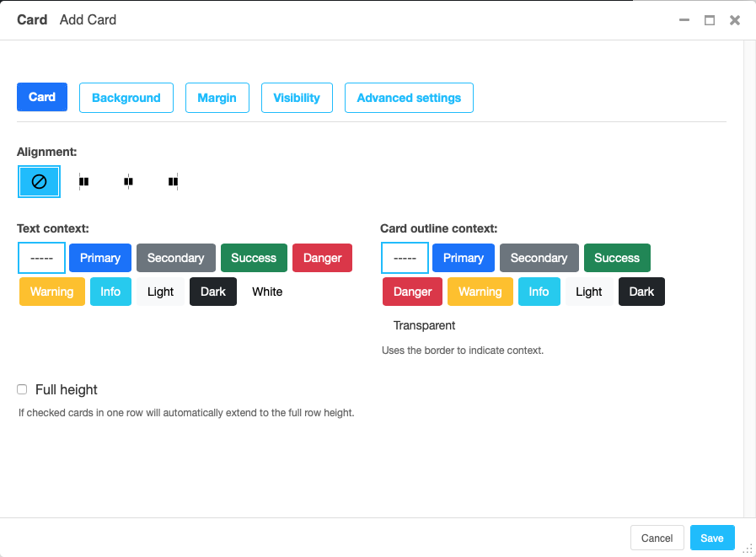Select the empty Card outline option
The image size is (756, 557).
(405, 258)
